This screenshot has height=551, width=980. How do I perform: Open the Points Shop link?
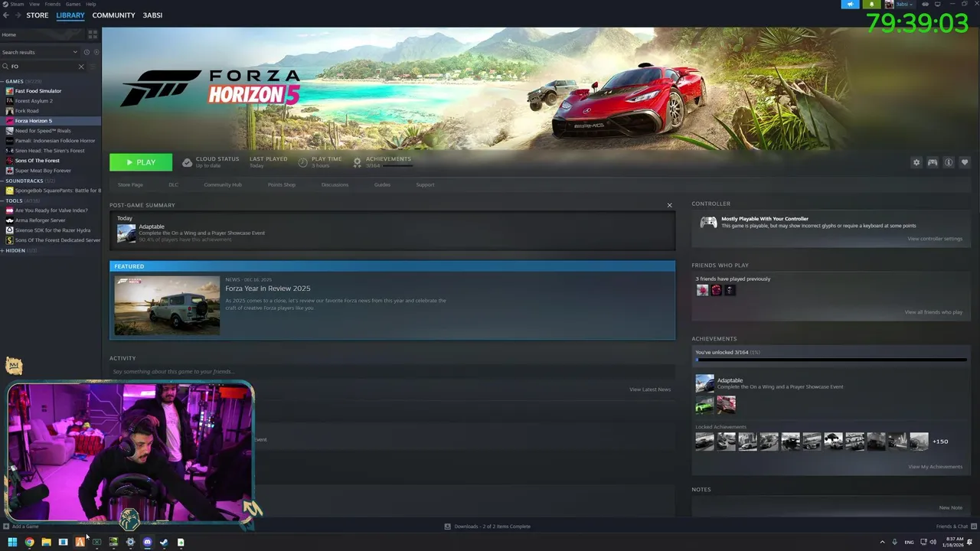pos(281,184)
